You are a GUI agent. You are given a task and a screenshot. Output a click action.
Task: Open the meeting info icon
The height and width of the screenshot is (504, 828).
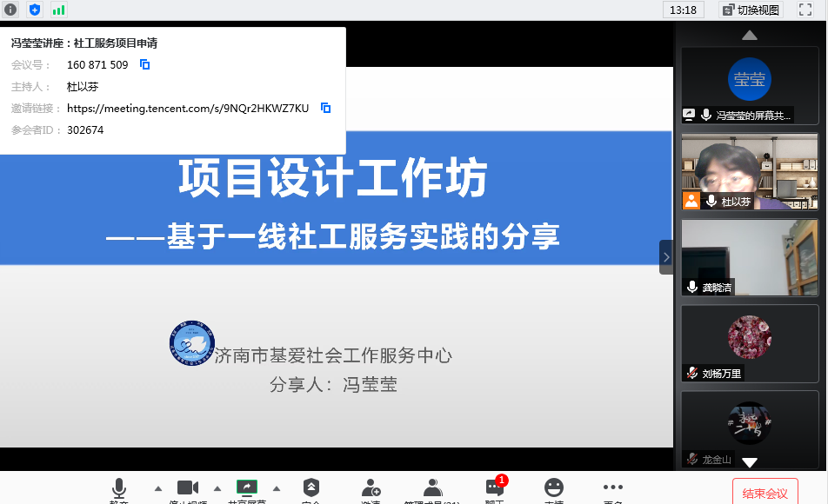coord(10,10)
